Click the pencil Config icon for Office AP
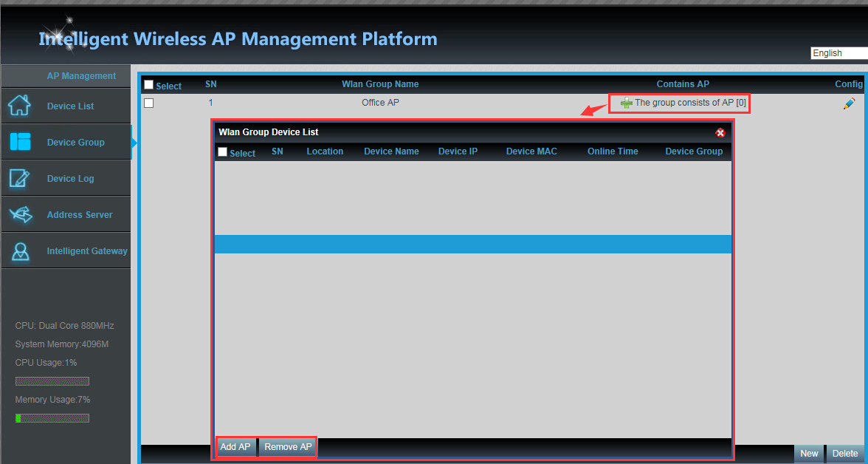Viewport: 868px width, 464px height. (849, 103)
